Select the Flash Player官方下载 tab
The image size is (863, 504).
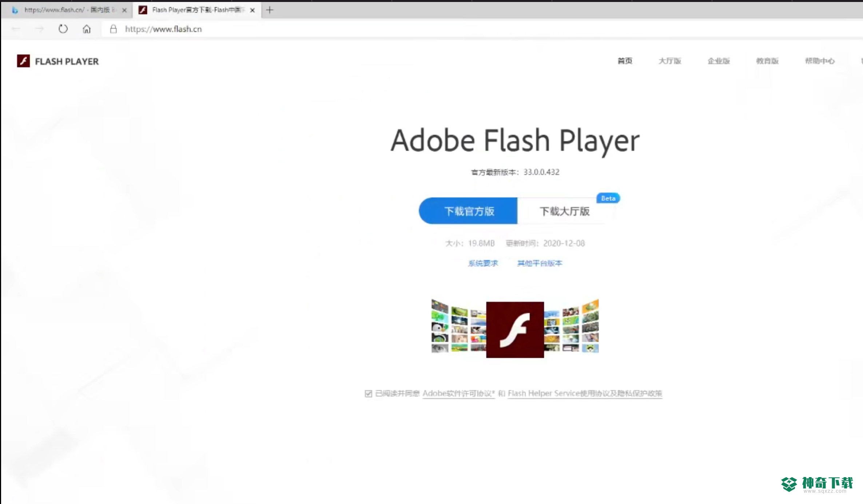pyautogui.click(x=196, y=10)
